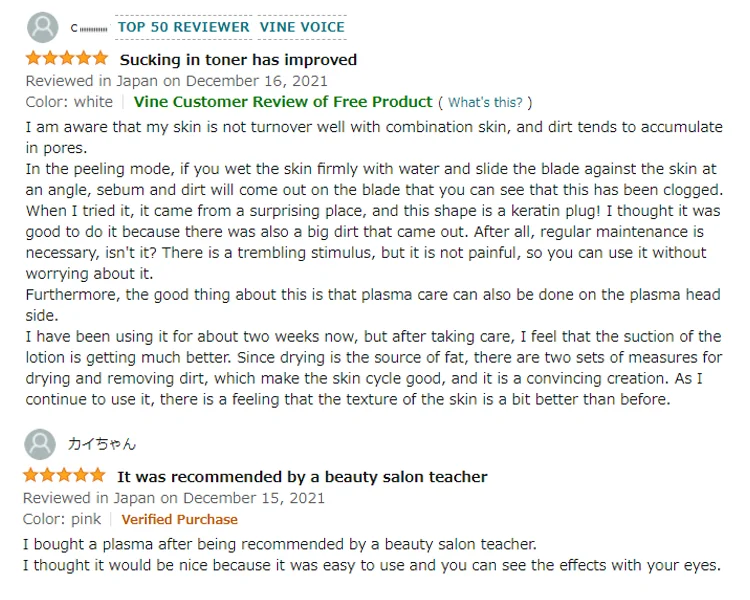The height and width of the screenshot is (600, 750).
Task: Open the カイちゃん reviewer name
Action: (x=101, y=444)
